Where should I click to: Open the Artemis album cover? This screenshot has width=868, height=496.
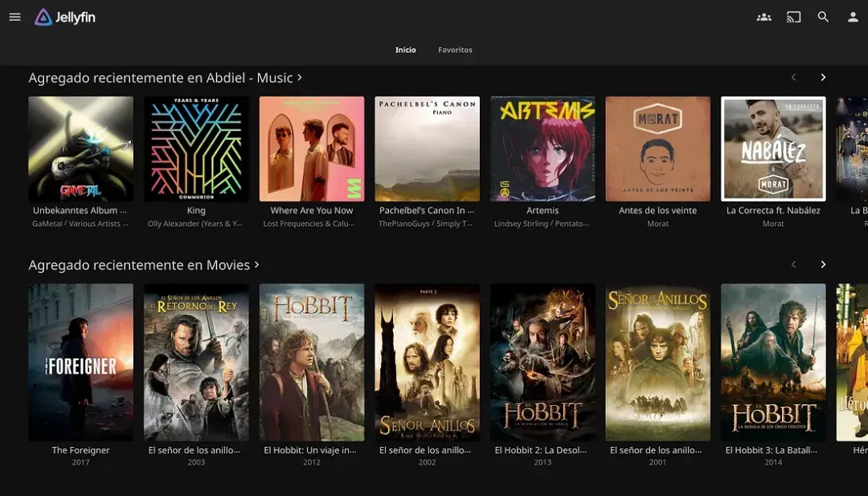(x=542, y=149)
